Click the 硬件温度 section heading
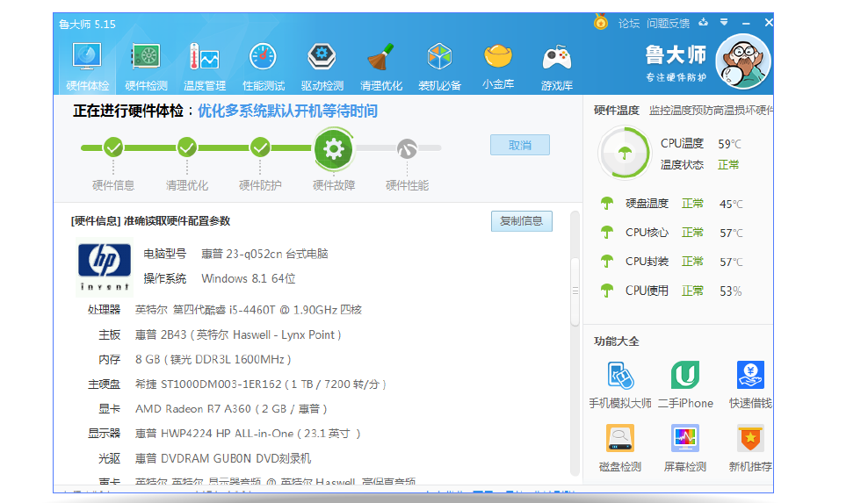Screen dimensions: 868x503 coord(617,110)
